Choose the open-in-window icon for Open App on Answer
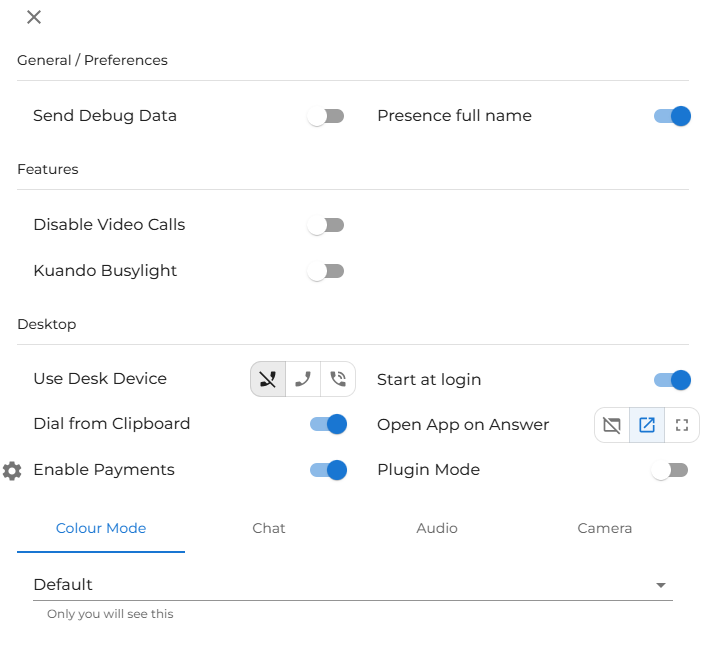This screenshot has width=703, height=645. click(x=647, y=425)
